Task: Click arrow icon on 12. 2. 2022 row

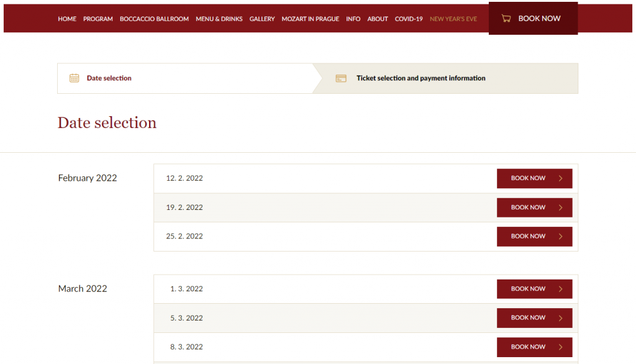Action: tap(561, 178)
